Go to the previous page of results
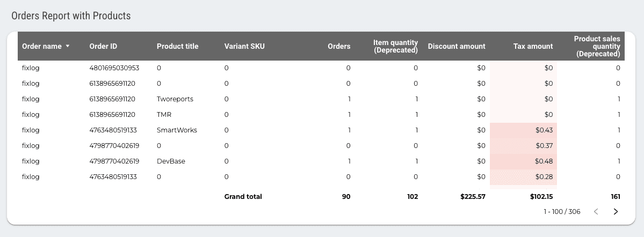The image size is (644, 237). coord(596,212)
